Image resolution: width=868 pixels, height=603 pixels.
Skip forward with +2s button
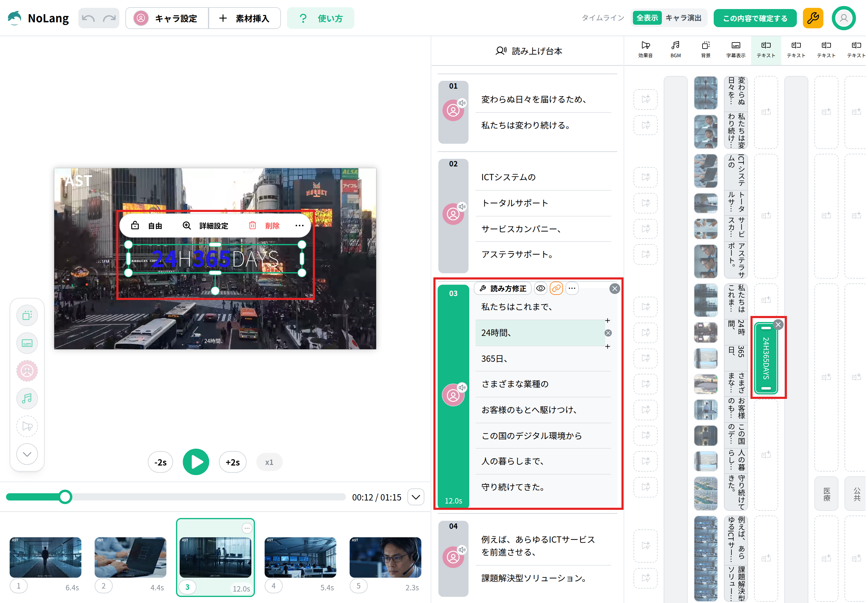(x=233, y=462)
